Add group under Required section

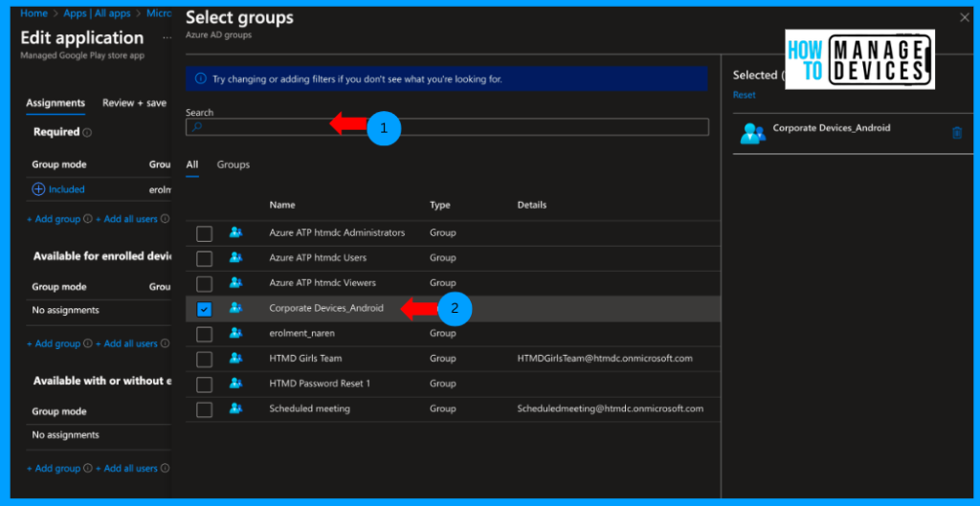point(54,219)
